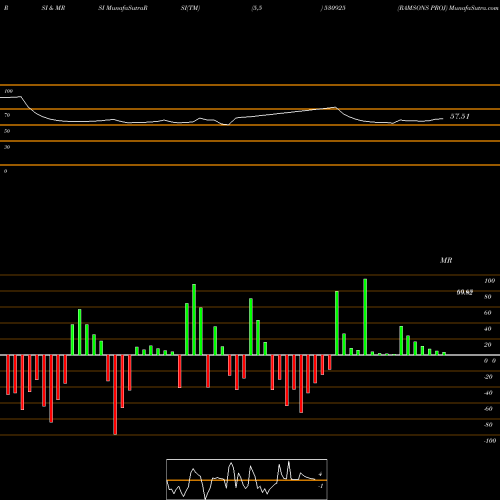The width and height of the screenshot is (500, 500).
Task: Click the -20 label on the MR axis
Action: [488, 377]
